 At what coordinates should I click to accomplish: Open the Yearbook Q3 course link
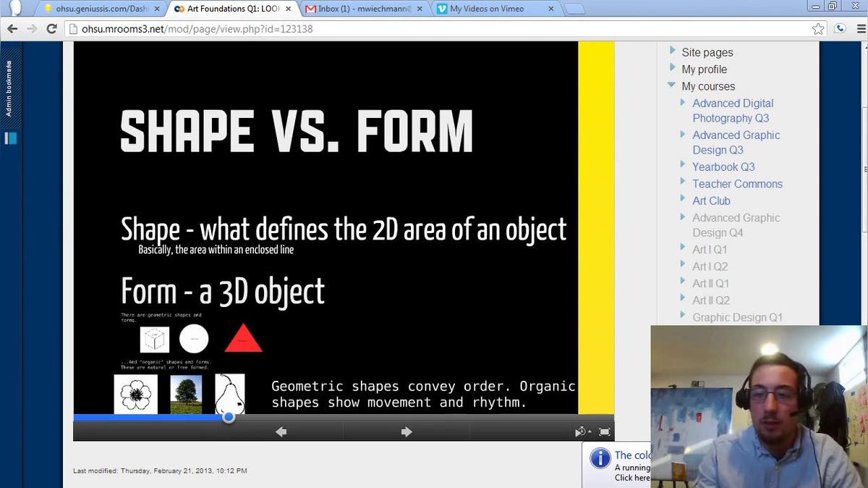tap(723, 167)
